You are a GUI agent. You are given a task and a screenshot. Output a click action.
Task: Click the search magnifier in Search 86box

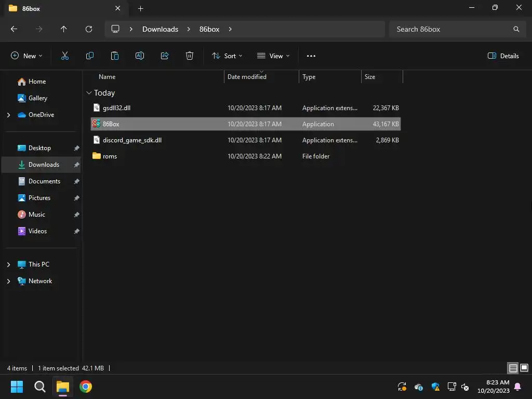[516, 29]
